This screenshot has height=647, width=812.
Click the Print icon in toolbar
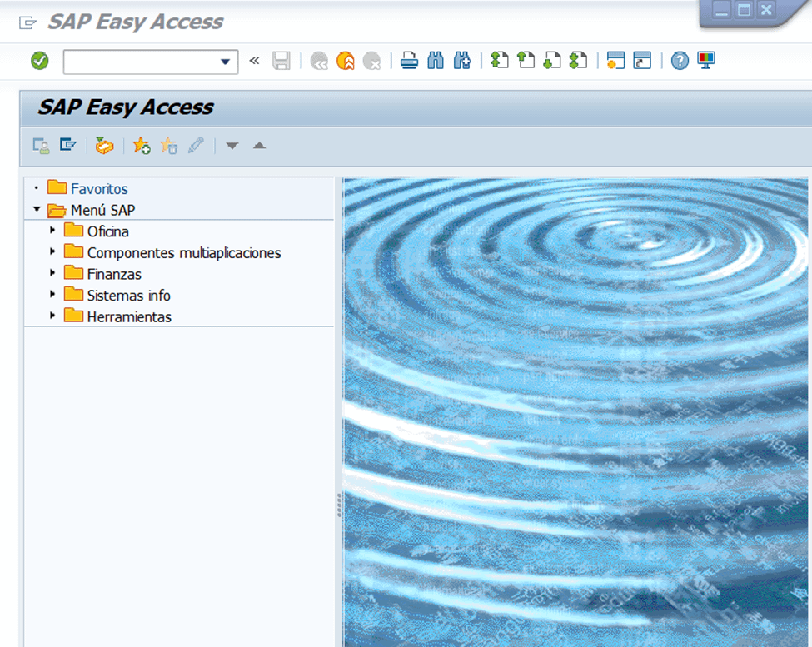point(408,61)
